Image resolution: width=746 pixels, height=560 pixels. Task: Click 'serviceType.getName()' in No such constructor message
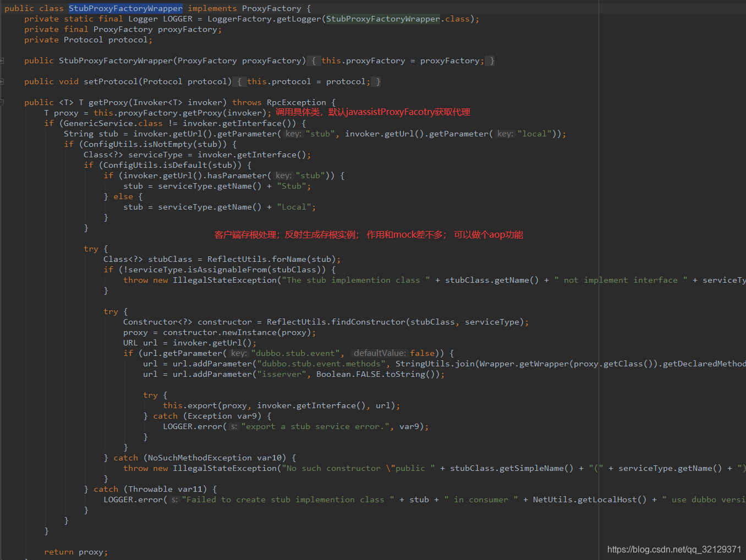pos(670,468)
